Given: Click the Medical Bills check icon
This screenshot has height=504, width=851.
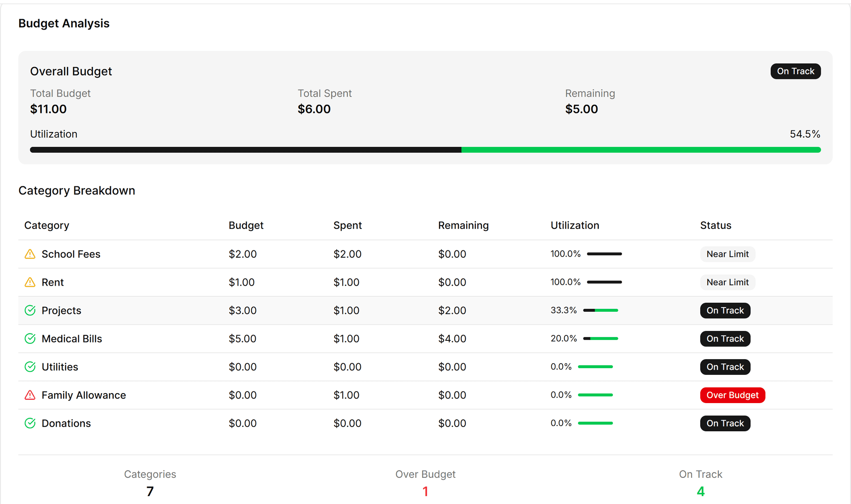Looking at the screenshot, I should 30,339.
